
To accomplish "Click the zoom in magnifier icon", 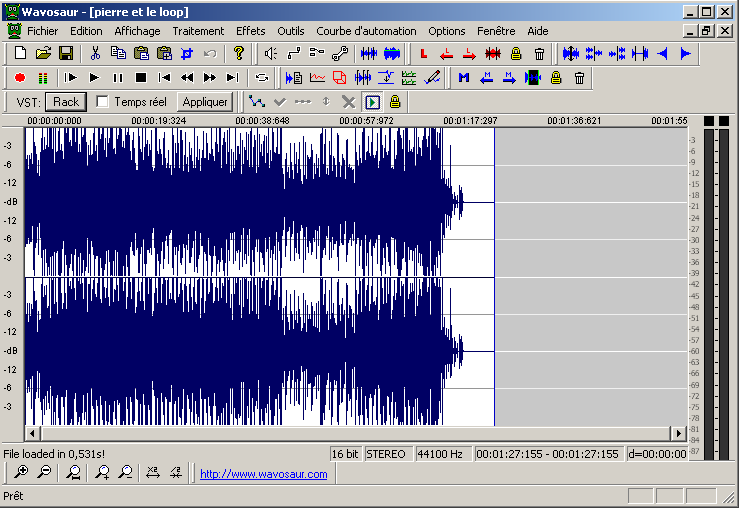I will 21,473.
